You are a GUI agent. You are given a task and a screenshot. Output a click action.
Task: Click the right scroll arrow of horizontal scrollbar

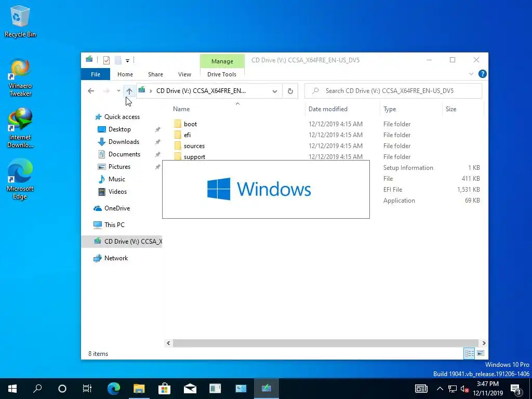pyautogui.click(x=484, y=343)
